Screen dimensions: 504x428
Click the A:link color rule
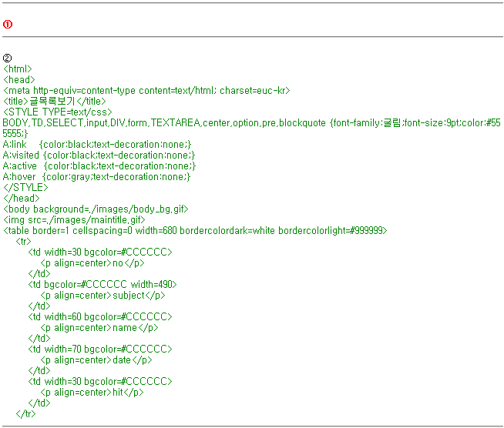[x=96, y=145]
